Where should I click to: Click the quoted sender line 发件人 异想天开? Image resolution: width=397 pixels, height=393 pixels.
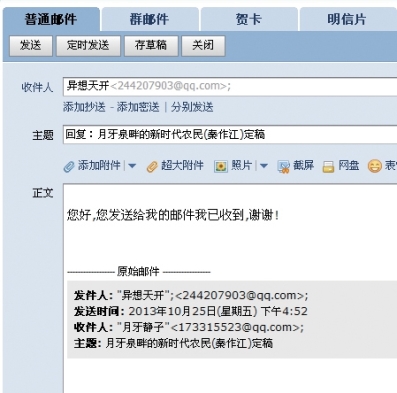coord(191,295)
